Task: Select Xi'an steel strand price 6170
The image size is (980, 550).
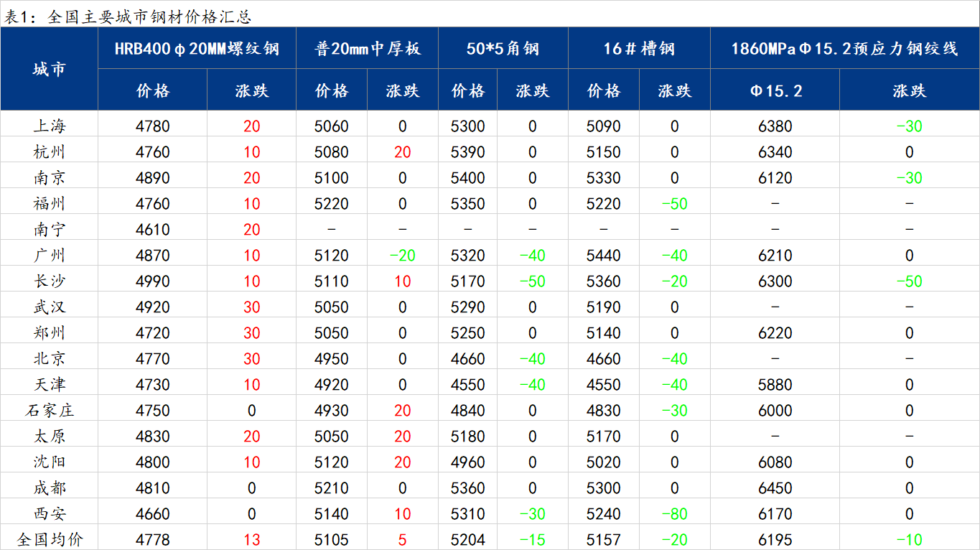Action: (775, 514)
